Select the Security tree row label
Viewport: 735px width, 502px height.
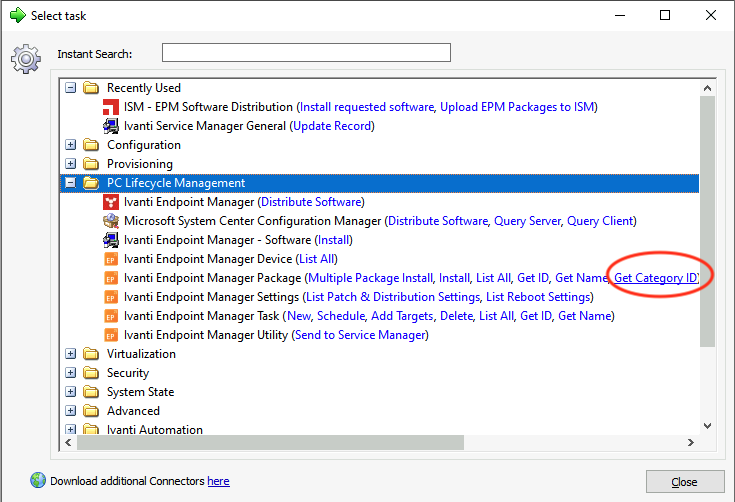point(128,373)
